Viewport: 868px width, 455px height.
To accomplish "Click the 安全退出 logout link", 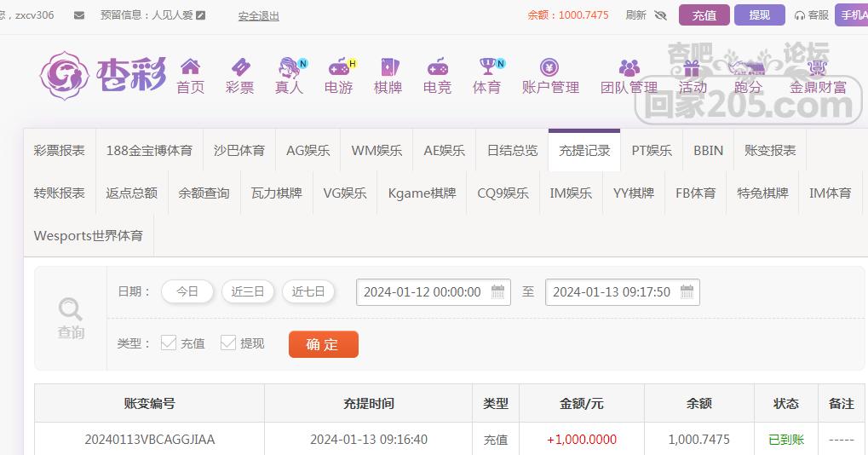I will coord(258,15).
